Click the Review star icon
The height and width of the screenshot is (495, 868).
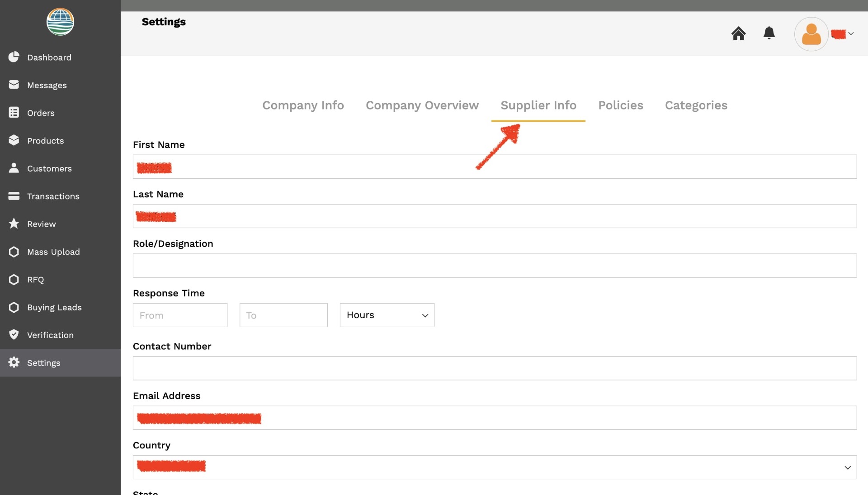[14, 224]
